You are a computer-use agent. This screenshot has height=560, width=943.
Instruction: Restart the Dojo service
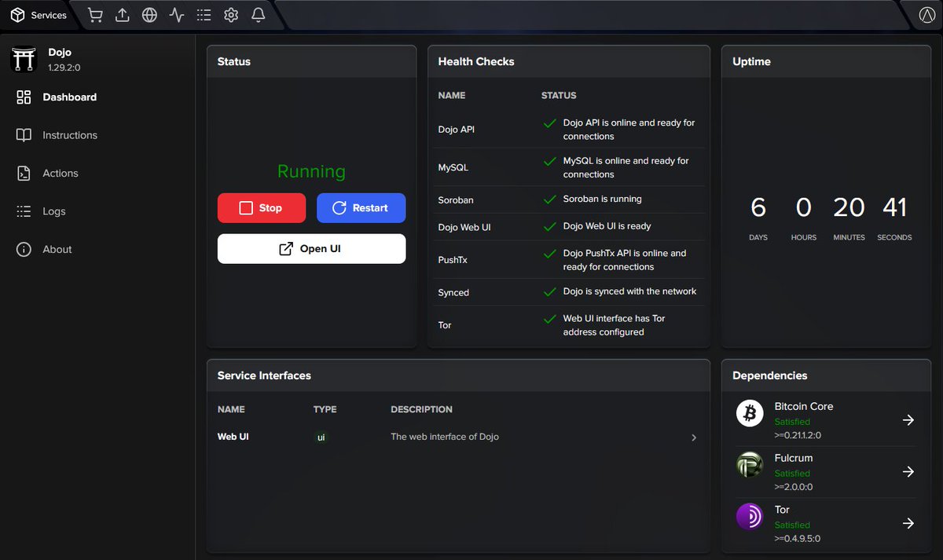361,208
